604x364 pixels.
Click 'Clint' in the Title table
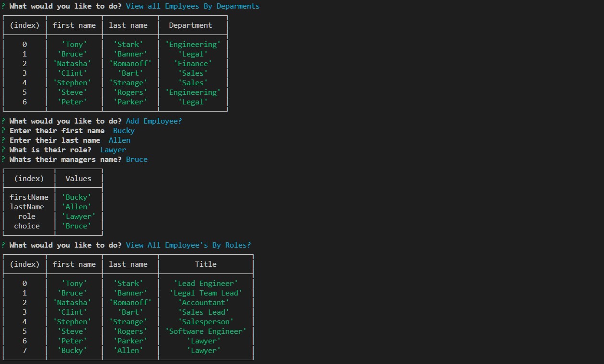[x=72, y=312]
